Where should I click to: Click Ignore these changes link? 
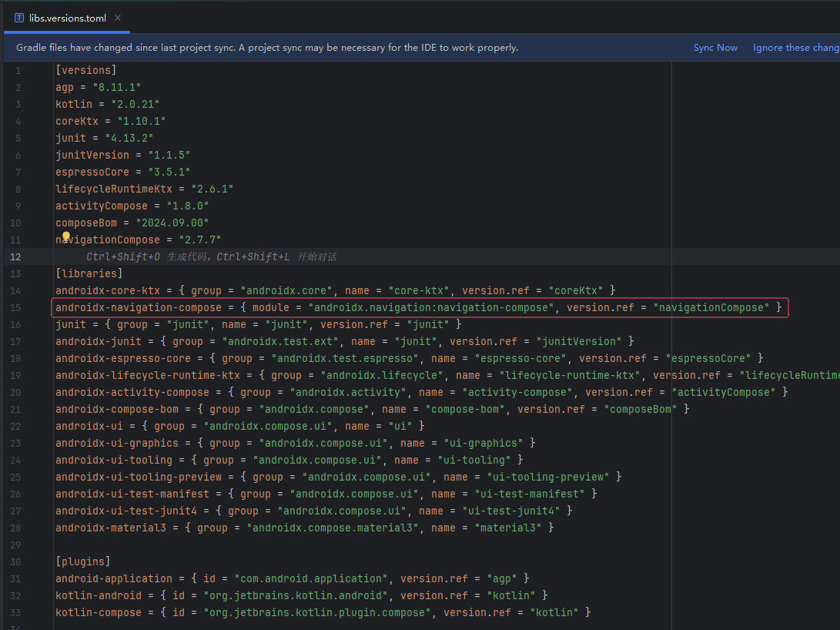pos(796,48)
